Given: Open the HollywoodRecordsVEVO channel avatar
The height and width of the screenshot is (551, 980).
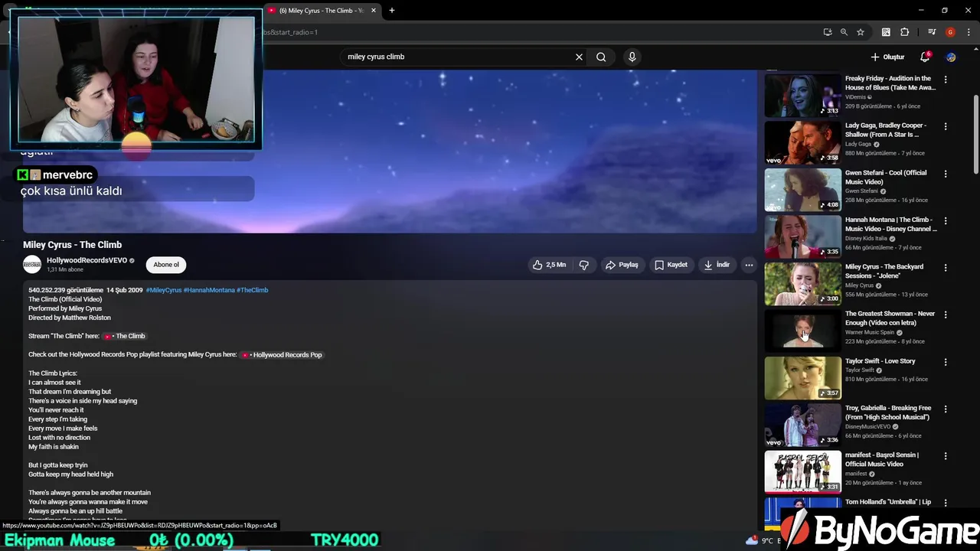Looking at the screenshot, I should click(x=32, y=265).
